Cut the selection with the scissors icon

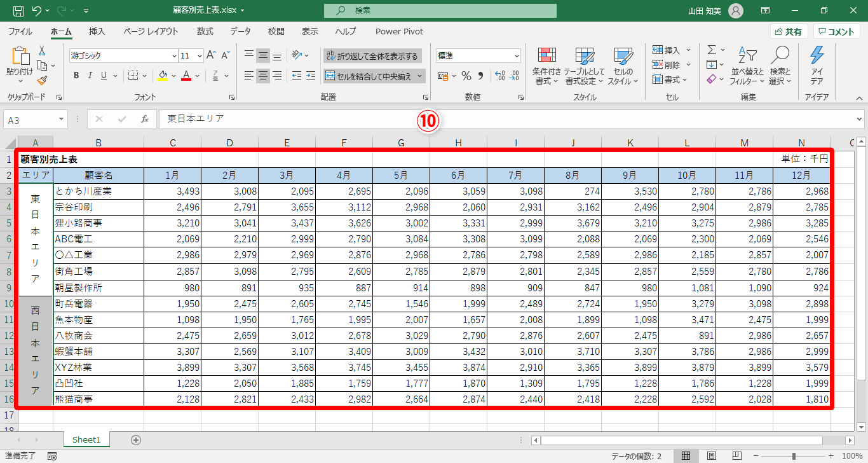tap(42, 50)
